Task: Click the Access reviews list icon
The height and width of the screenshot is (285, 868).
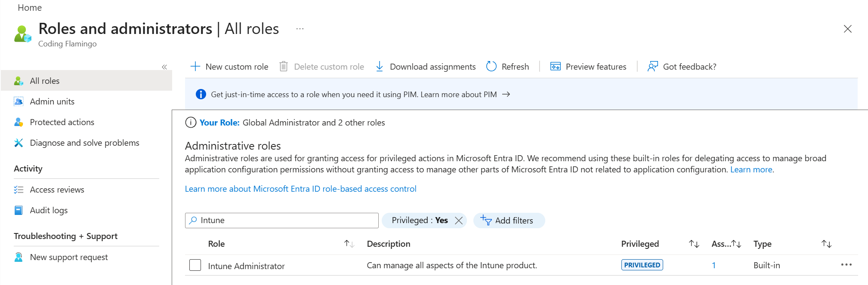Action: coord(19,190)
